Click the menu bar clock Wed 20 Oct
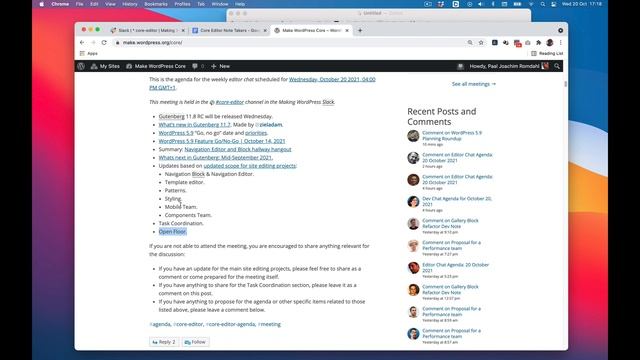This screenshot has height=360, width=640. (582, 4)
